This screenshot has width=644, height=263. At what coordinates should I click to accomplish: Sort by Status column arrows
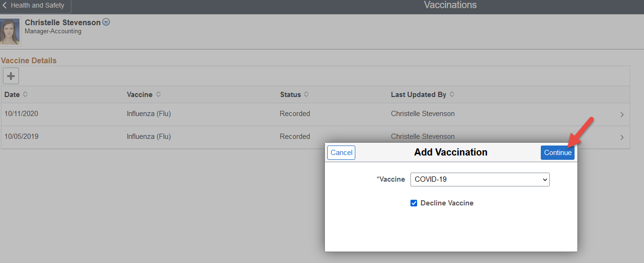tap(306, 94)
